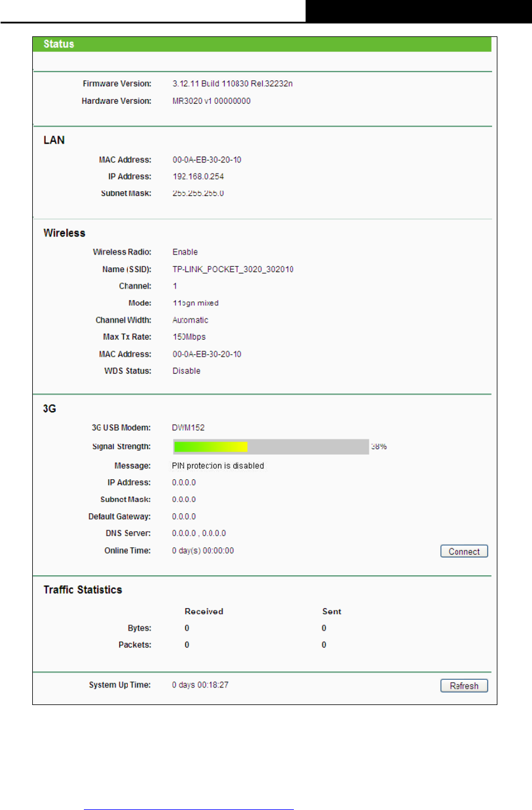Click the Wireless section heading
The image size is (532, 810).
[x=65, y=233]
